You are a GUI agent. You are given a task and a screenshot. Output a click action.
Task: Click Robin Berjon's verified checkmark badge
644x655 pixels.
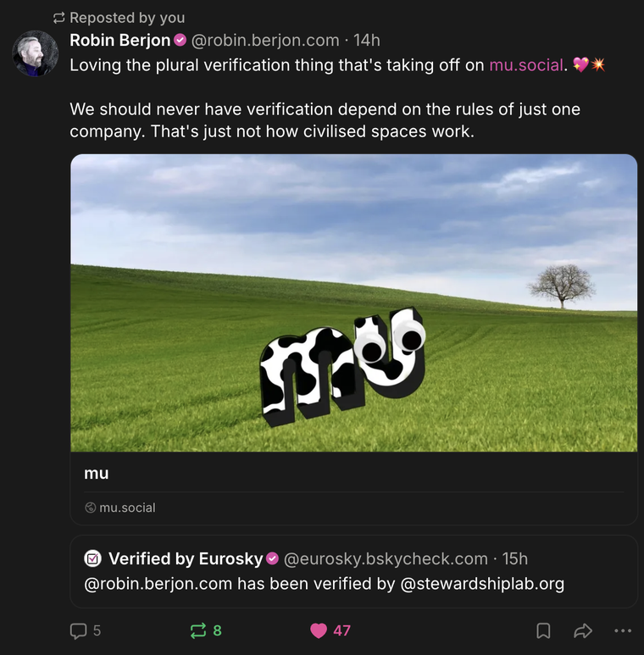point(180,41)
